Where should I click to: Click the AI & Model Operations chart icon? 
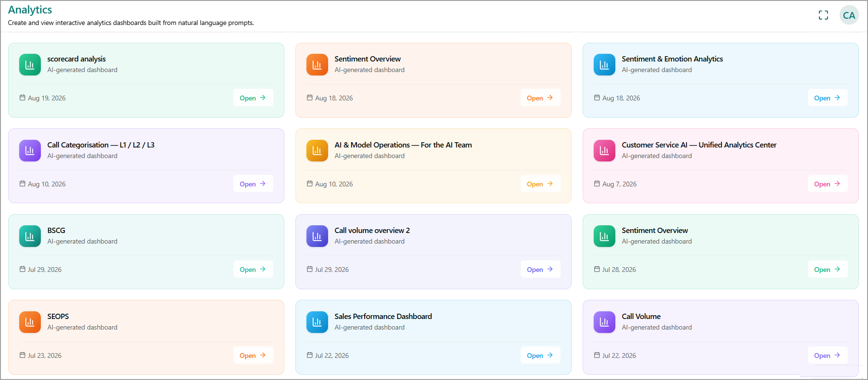317,151
